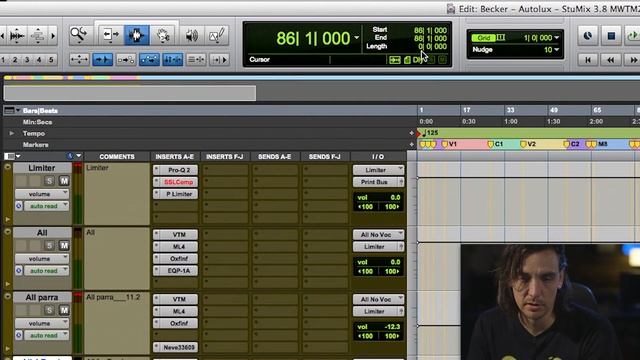Open the Pro-Q 2 insert plugin

point(179,170)
